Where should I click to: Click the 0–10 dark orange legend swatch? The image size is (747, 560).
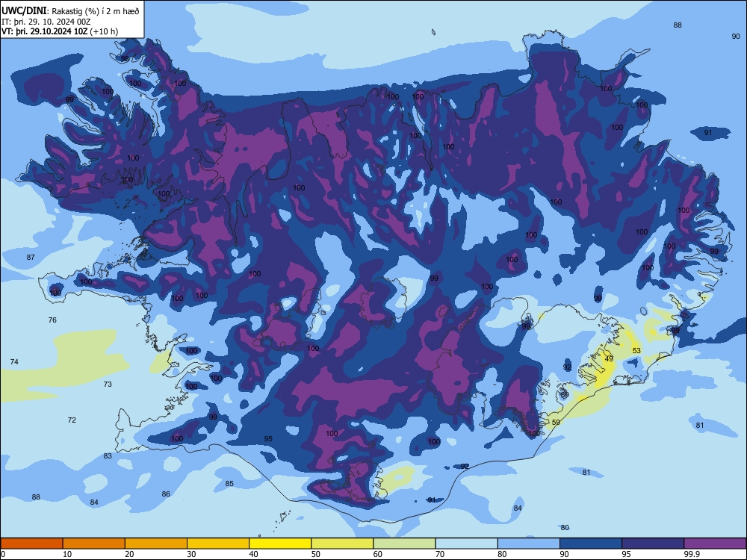pyautogui.click(x=31, y=544)
